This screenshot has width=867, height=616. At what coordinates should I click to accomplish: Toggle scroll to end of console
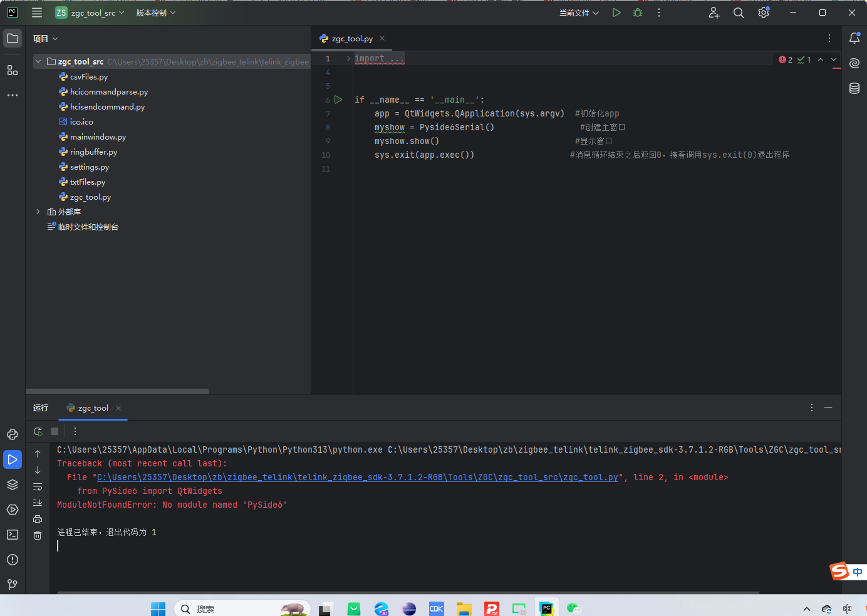click(x=38, y=503)
